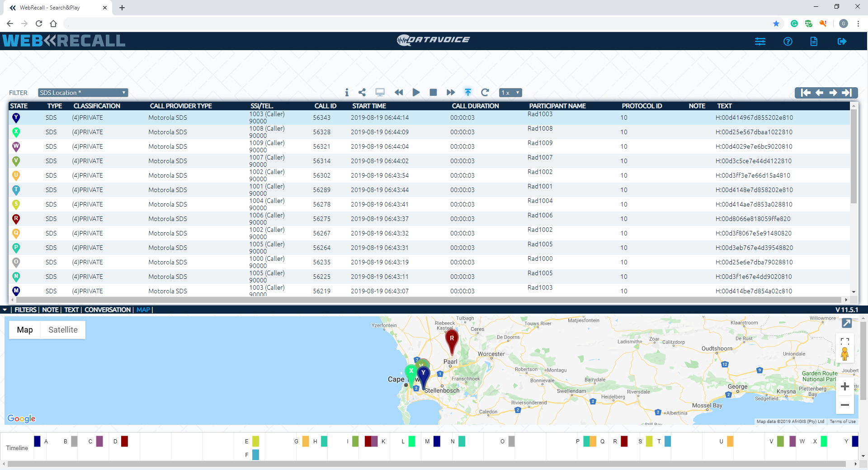The height and width of the screenshot is (470, 868).
Task: Switch to the FILTERS tab
Action: pos(25,310)
